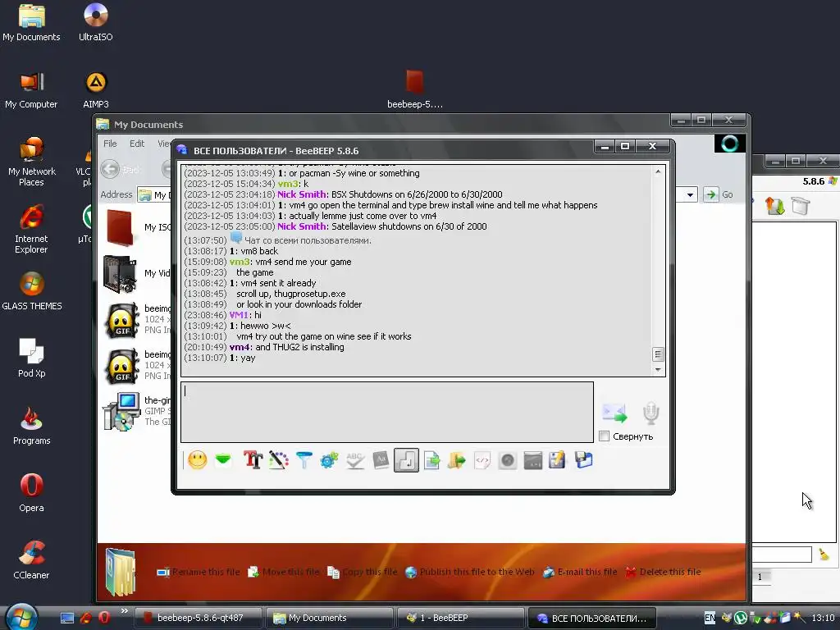Open GLASS THEMES desktop icon

[32, 292]
